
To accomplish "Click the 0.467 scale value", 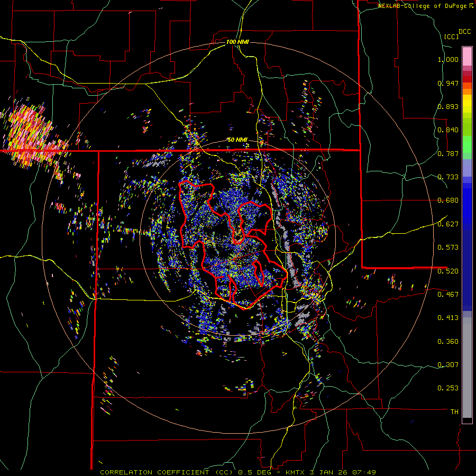I will 448,294.
